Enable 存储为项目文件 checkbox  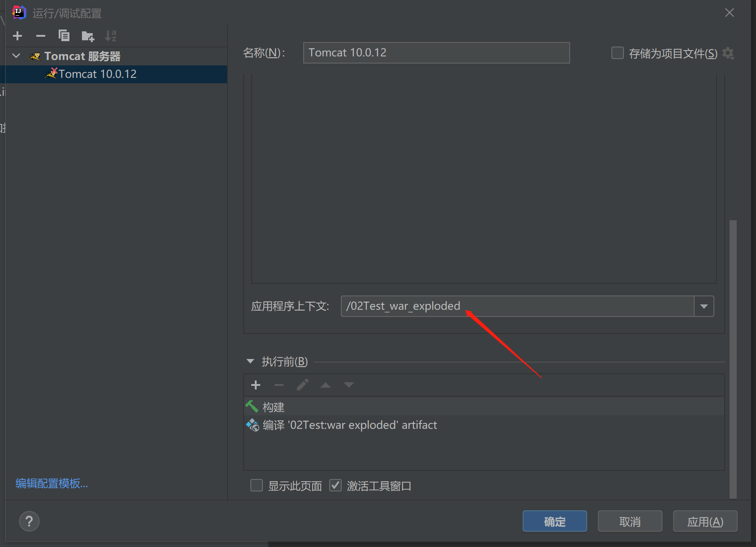618,53
